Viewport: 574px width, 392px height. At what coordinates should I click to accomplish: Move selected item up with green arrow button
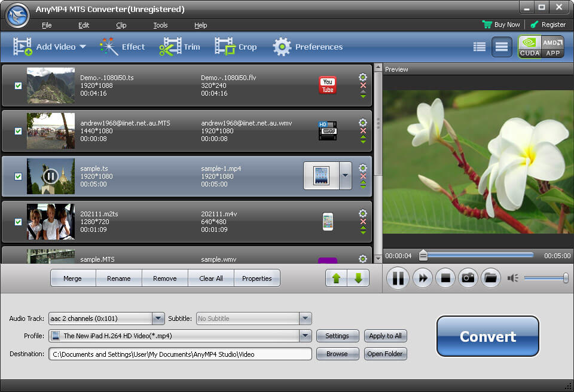click(x=337, y=278)
